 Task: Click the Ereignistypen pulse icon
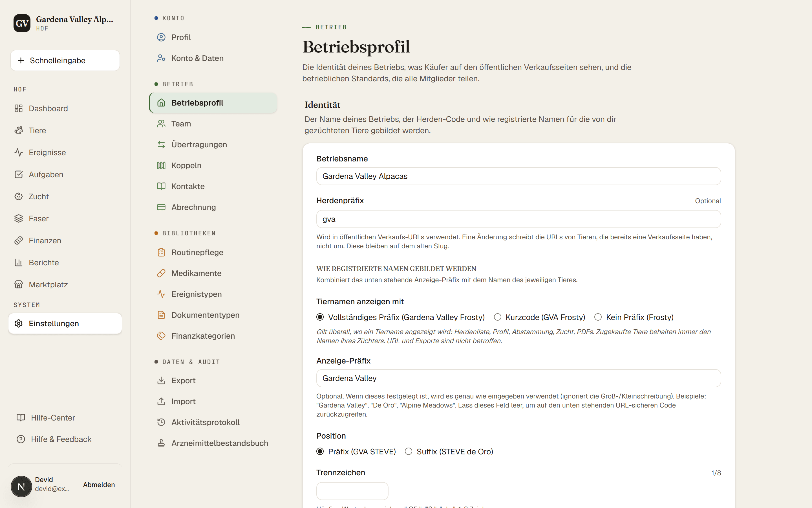(x=161, y=294)
